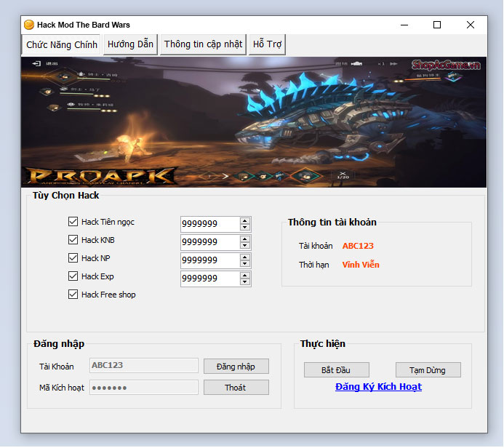This screenshot has height=448, width=504.
Task: Click the game banner image
Action: (x=254, y=122)
